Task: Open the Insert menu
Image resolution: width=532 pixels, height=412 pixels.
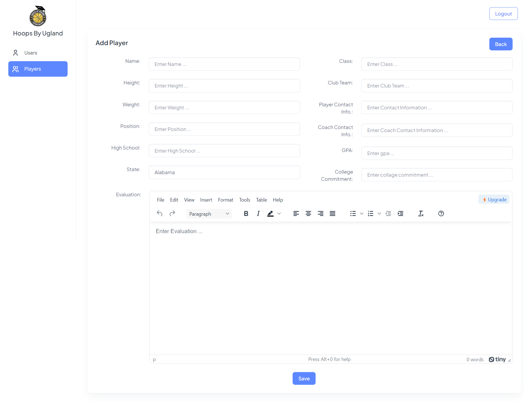Action: 206,200
